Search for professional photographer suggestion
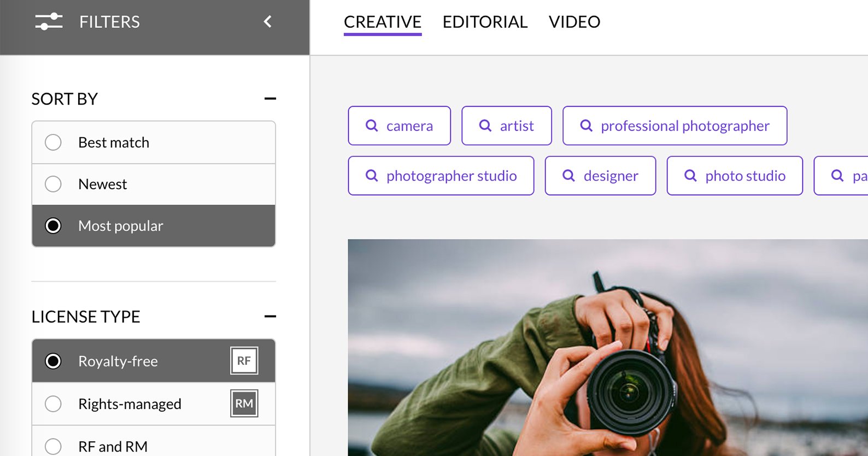The image size is (868, 456). 675,126
